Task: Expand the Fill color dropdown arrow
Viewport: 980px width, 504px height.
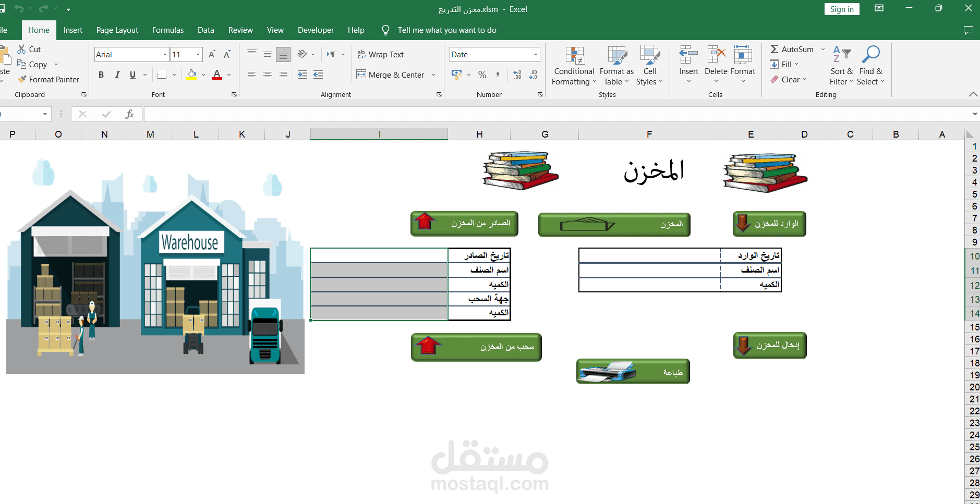Action: [203, 75]
